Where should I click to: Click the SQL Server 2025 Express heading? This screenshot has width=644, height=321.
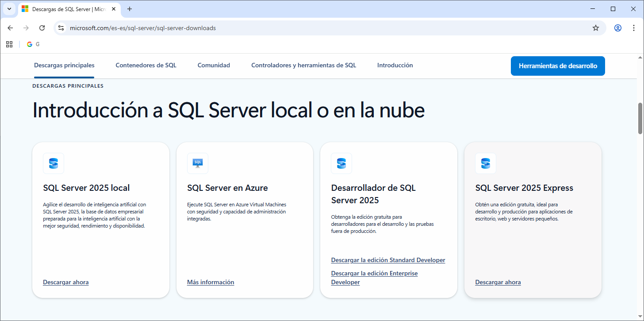(524, 188)
